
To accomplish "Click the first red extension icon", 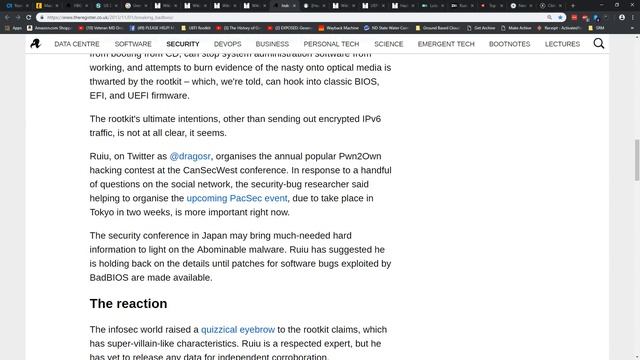I will [x=574, y=18].
